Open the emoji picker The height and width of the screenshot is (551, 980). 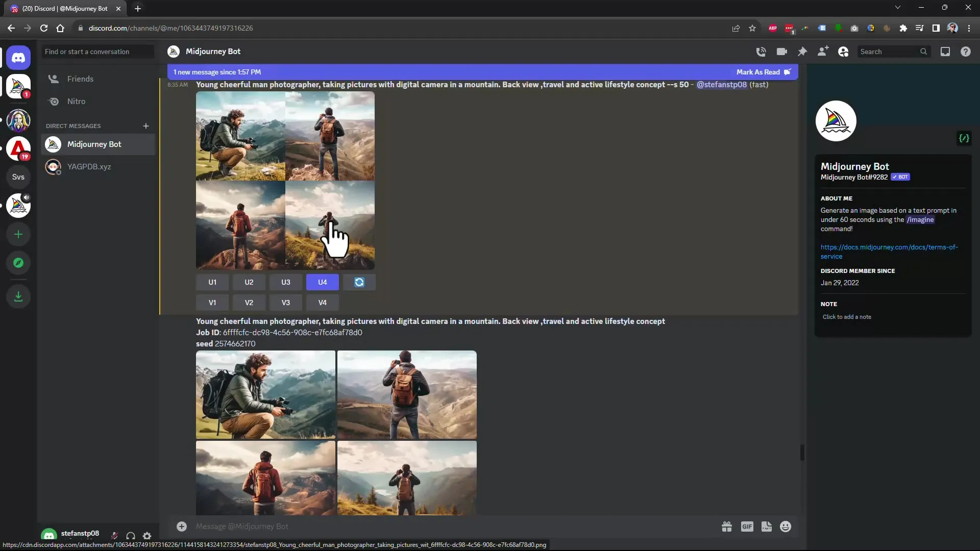pyautogui.click(x=786, y=527)
